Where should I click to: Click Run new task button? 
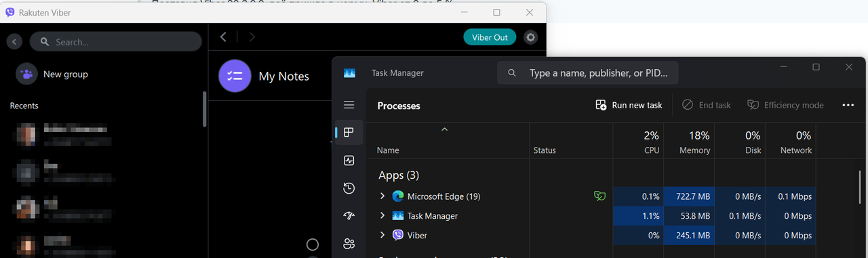coord(629,105)
